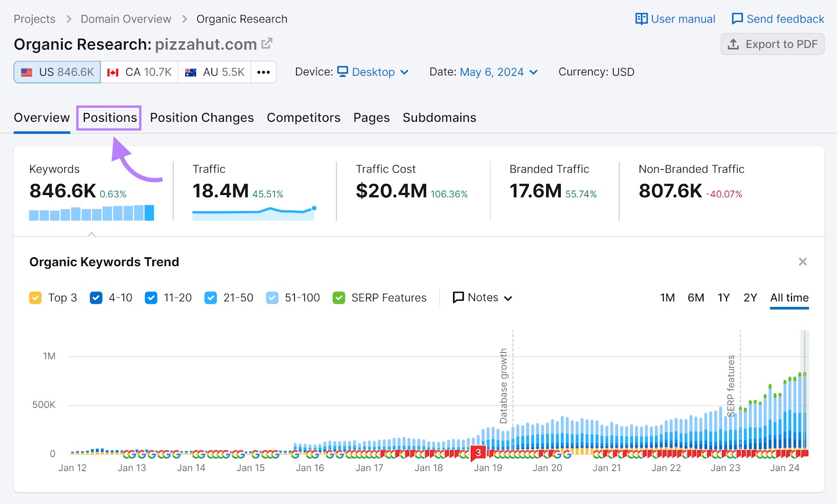Click the red notes marker labeled 3
Viewport: 837px width, 504px height.
pyautogui.click(x=478, y=453)
